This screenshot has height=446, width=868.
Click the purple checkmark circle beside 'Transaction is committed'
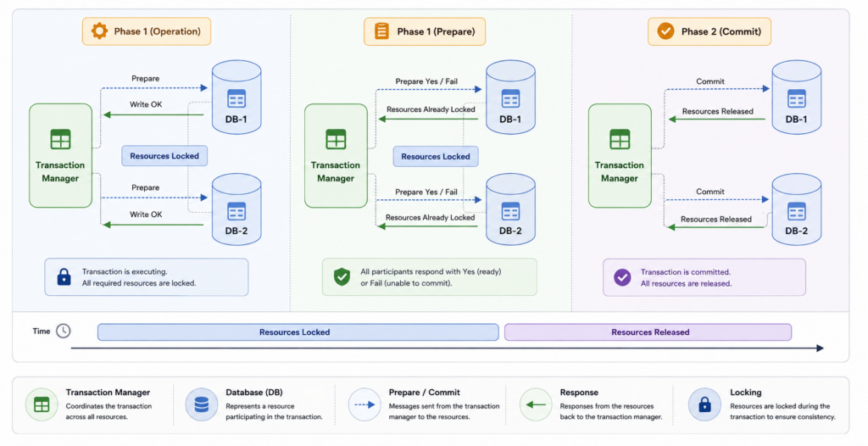tap(622, 277)
